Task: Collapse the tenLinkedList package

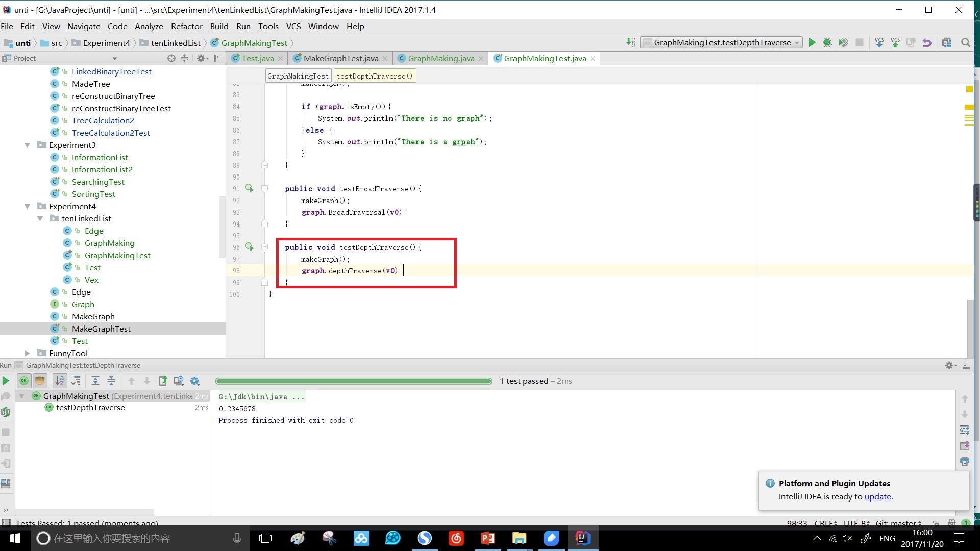Action: click(40, 218)
